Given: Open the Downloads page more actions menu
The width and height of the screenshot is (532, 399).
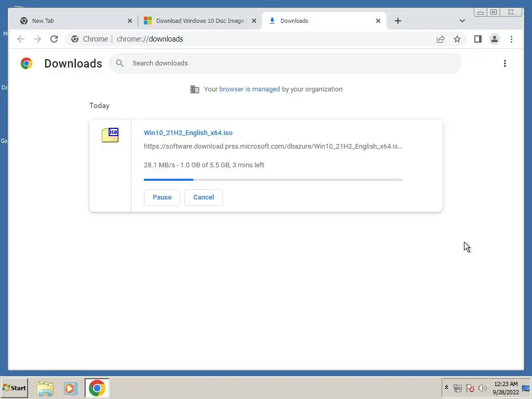Looking at the screenshot, I should pyautogui.click(x=505, y=63).
